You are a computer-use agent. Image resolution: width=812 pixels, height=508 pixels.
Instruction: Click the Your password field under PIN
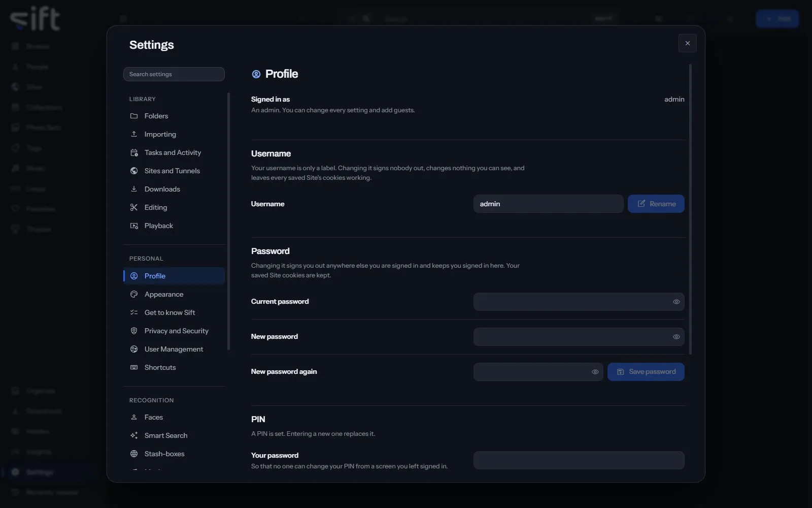click(579, 460)
